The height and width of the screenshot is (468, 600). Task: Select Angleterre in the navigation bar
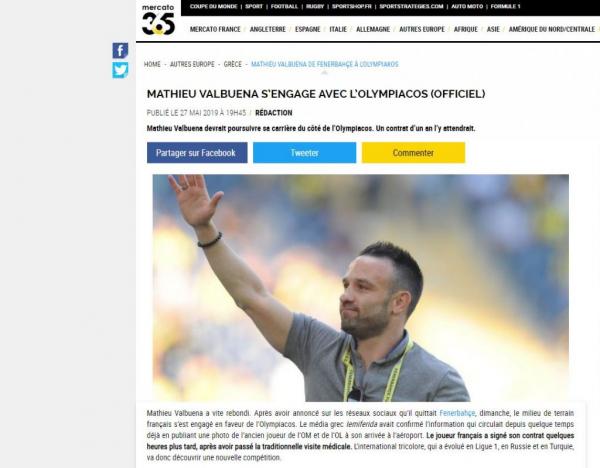(x=267, y=29)
